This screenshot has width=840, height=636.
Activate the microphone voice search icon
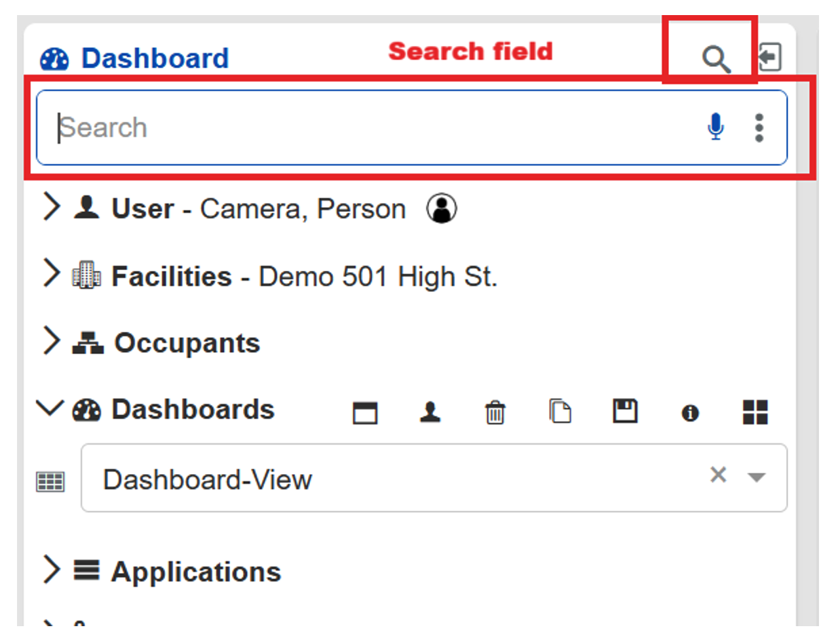click(716, 127)
